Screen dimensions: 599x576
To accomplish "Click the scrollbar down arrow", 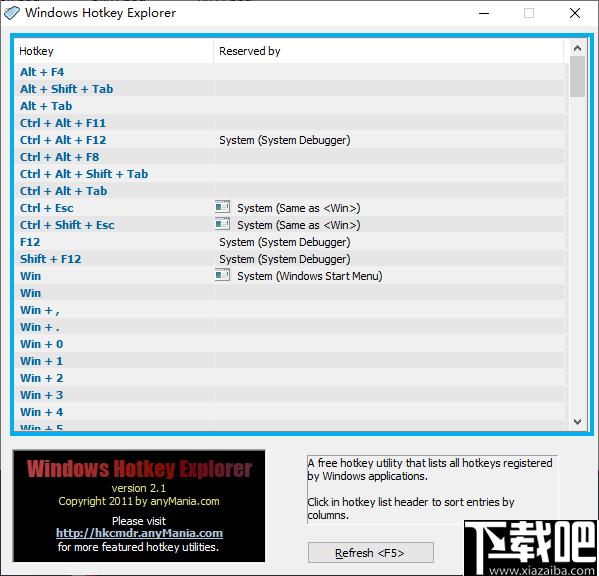I will [x=577, y=422].
